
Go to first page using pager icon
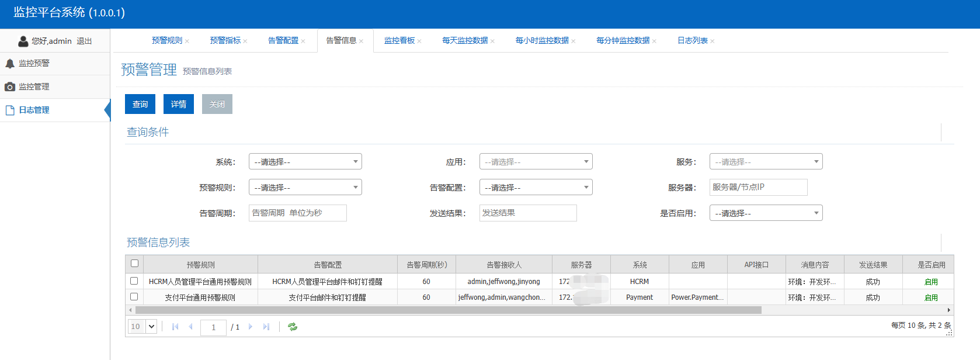(x=175, y=327)
